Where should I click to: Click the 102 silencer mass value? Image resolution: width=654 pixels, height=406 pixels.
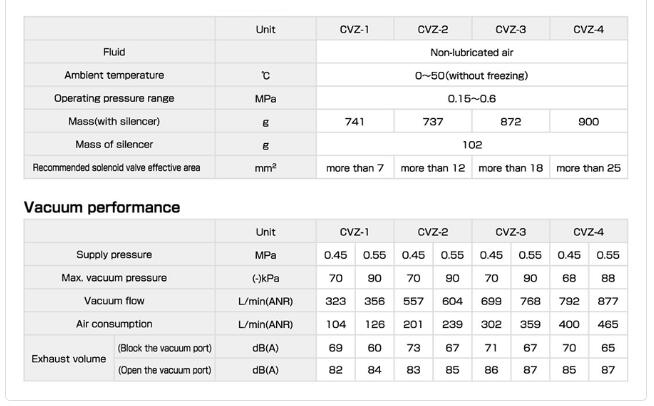coord(472,145)
